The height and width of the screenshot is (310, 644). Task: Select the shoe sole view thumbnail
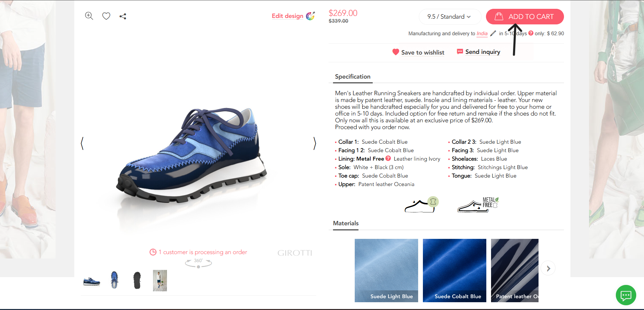pyautogui.click(x=137, y=281)
